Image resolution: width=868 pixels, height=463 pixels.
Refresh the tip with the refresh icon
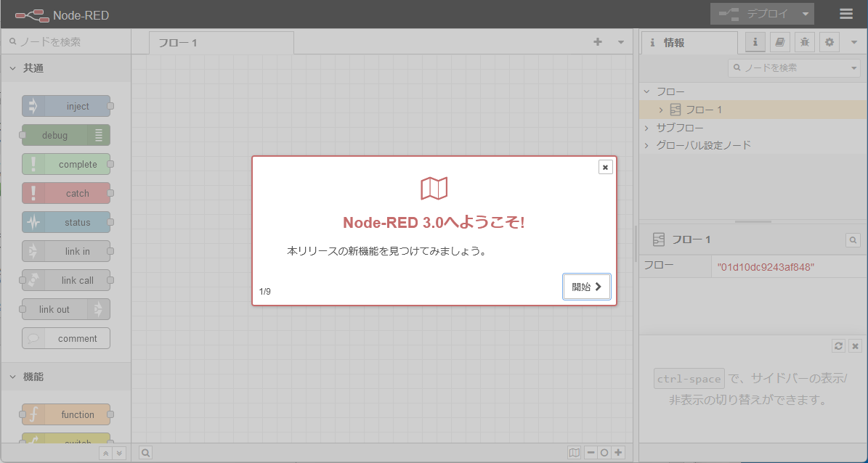tap(839, 345)
